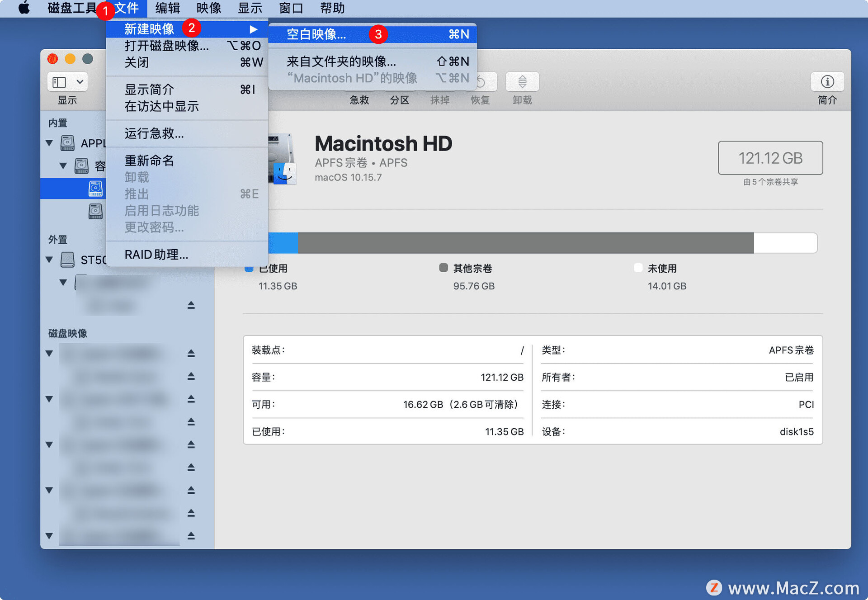The width and height of the screenshot is (868, 600).
Task: Click the Macintosh HD drive Finder icon
Action: click(283, 159)
